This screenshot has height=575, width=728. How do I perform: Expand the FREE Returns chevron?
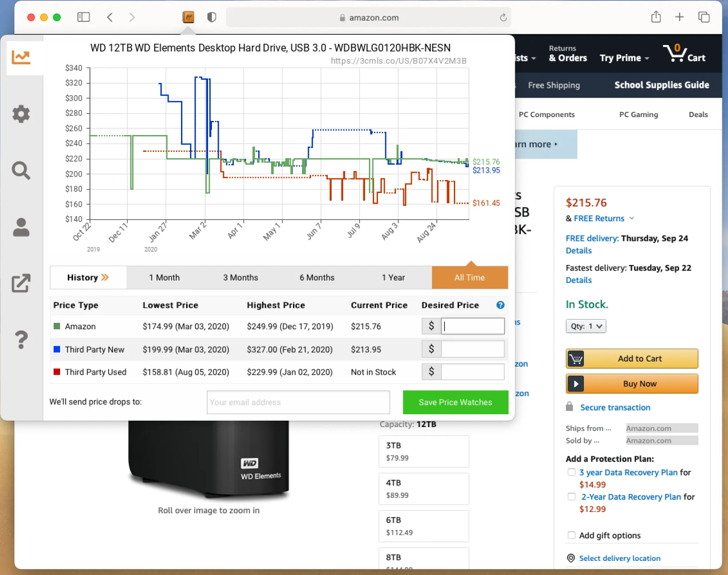(631, 218)
